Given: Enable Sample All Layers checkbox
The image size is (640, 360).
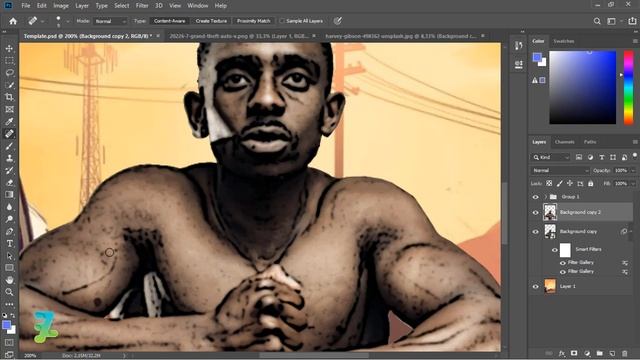Looking at the screenshot, I should (282, 21).
